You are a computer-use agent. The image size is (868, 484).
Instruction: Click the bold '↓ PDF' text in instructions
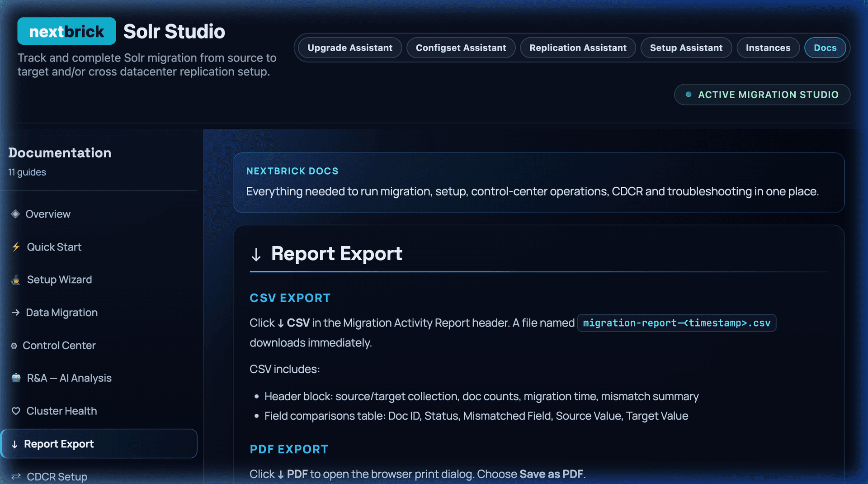[292, 474]
